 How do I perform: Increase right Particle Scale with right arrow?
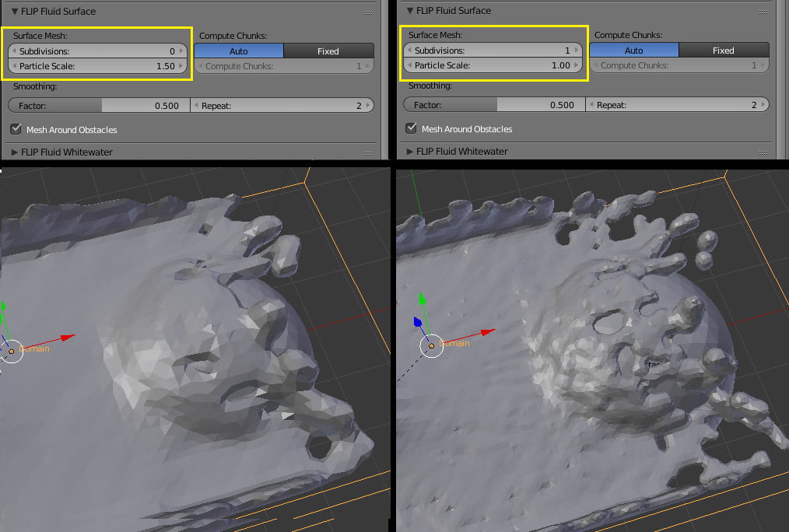coord(576,65)
